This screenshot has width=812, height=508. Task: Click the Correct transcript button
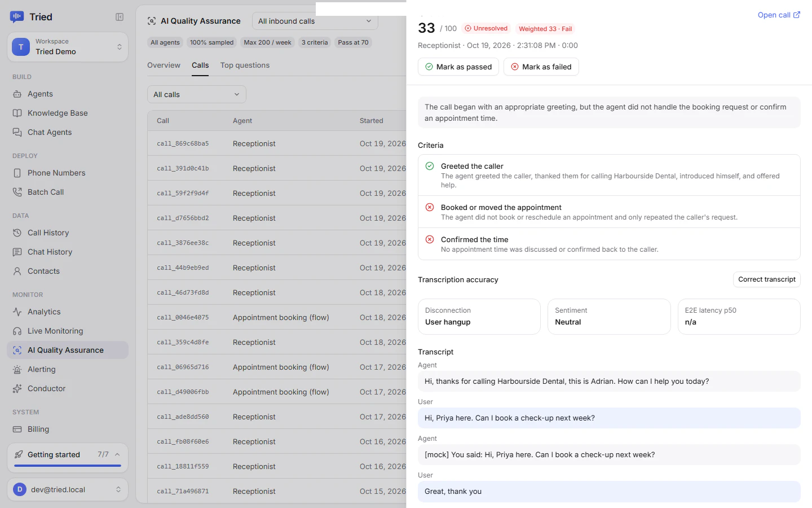[767, 279]
